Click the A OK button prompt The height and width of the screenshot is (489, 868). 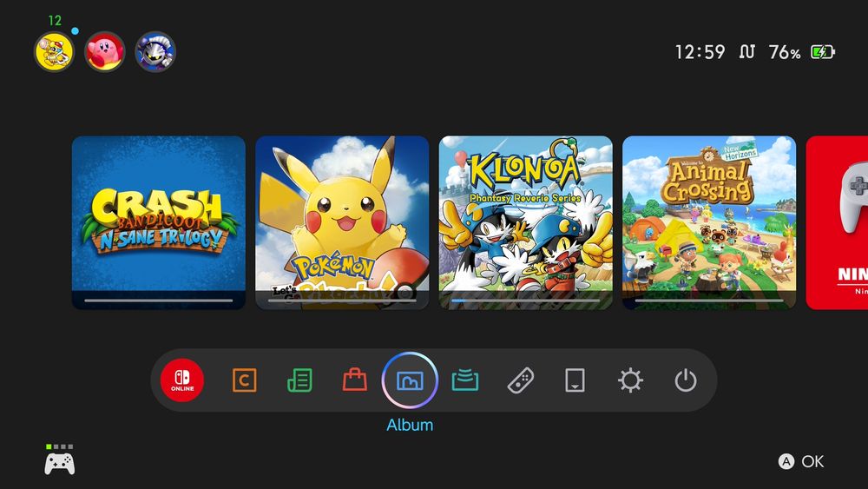801,461
